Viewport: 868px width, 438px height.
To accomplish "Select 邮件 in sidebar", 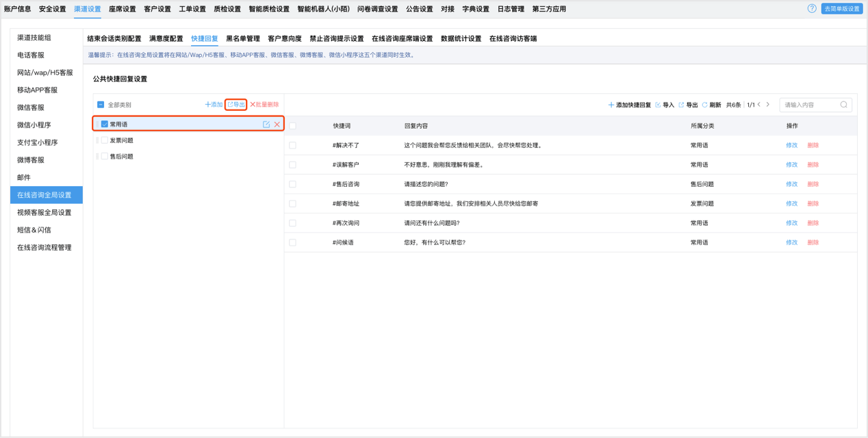I will pos(47,177).
